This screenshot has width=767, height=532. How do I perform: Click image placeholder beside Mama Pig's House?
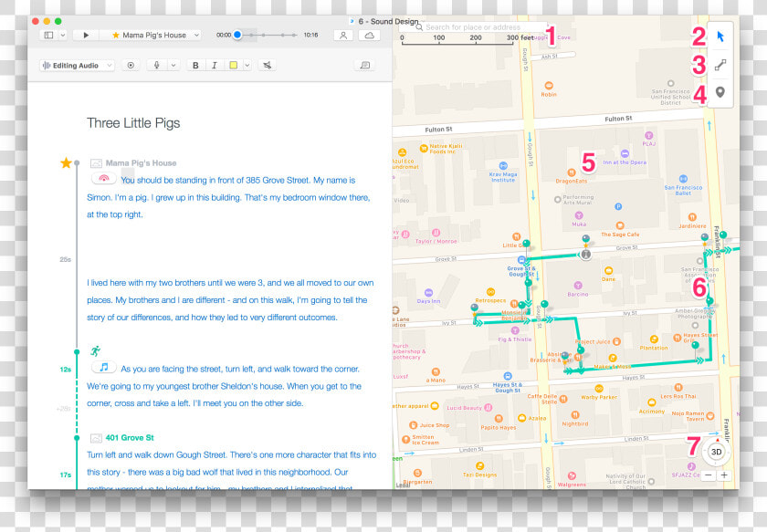97,163
